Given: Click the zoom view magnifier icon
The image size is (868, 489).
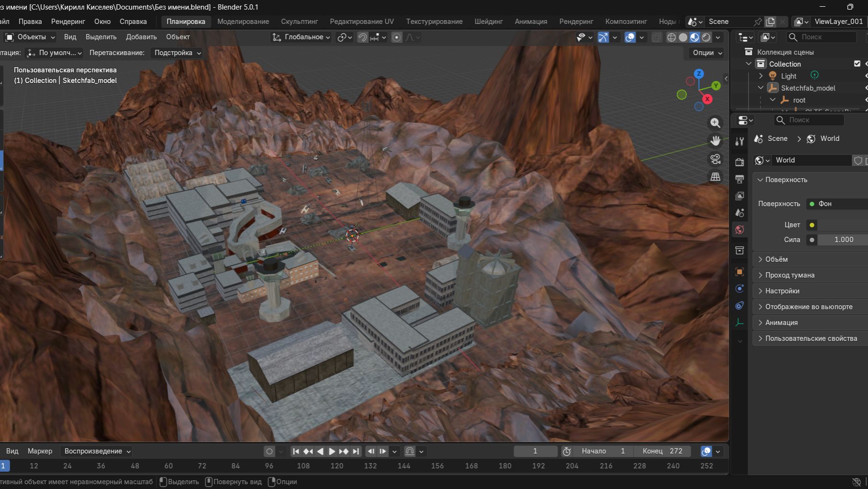Looking at the screenshot, I should (x=715, y=123).
